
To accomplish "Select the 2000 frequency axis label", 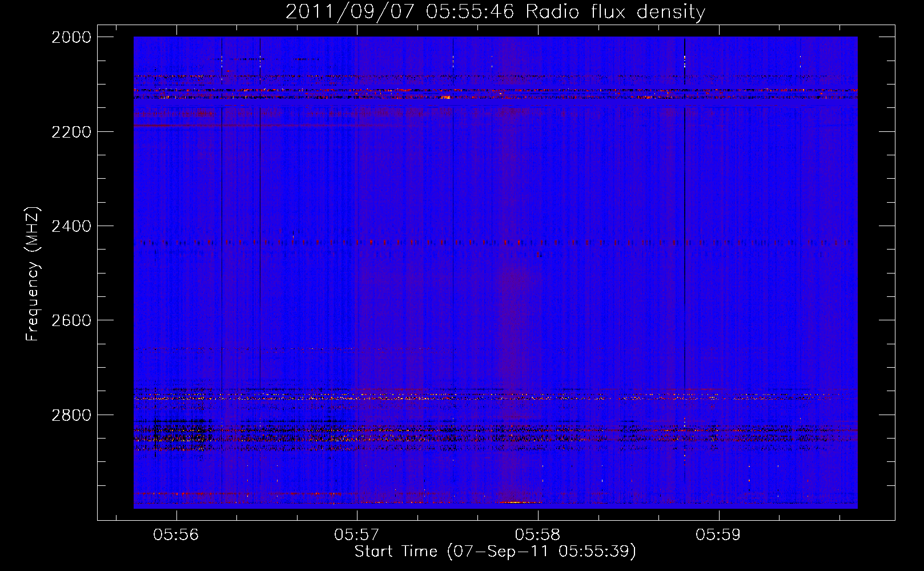I will 71,37.
